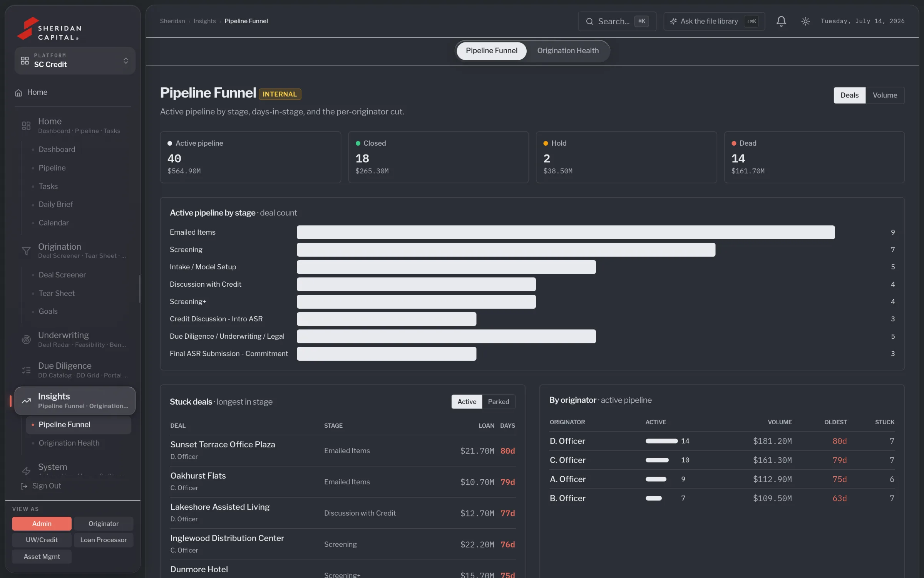Go to the Insights breadcrumb
The image size is (924, 578).
pos(204,21)
